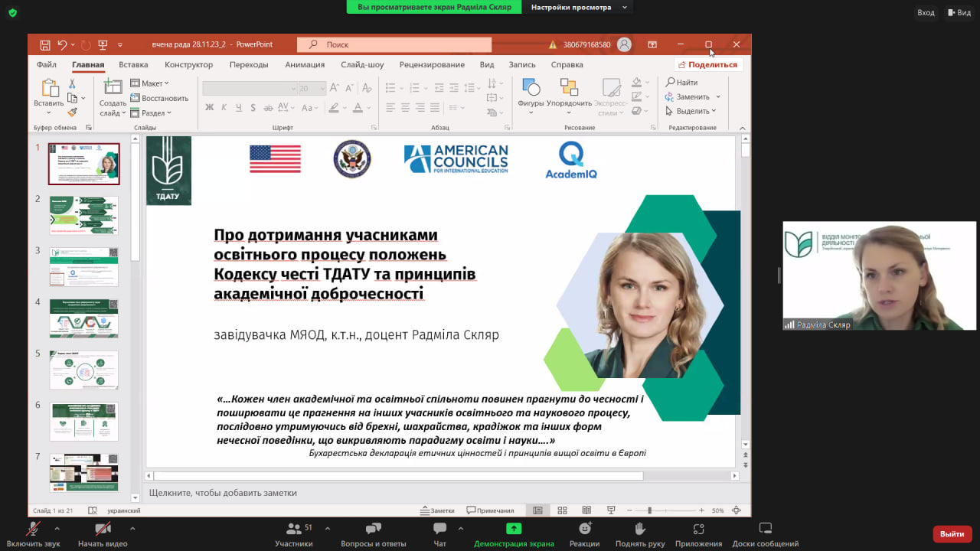This screenshot has height=551, width=980.
Task: Click the Создать слайд new slide icon
Action: (113, 87)
